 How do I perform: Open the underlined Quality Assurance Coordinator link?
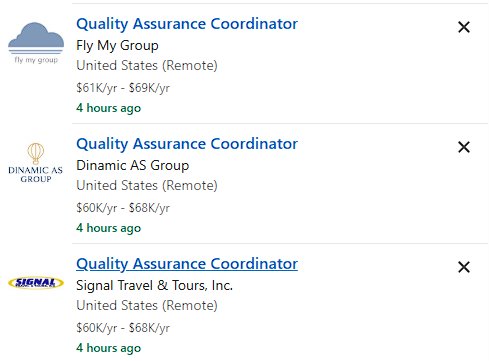click(x=187, y=264)
